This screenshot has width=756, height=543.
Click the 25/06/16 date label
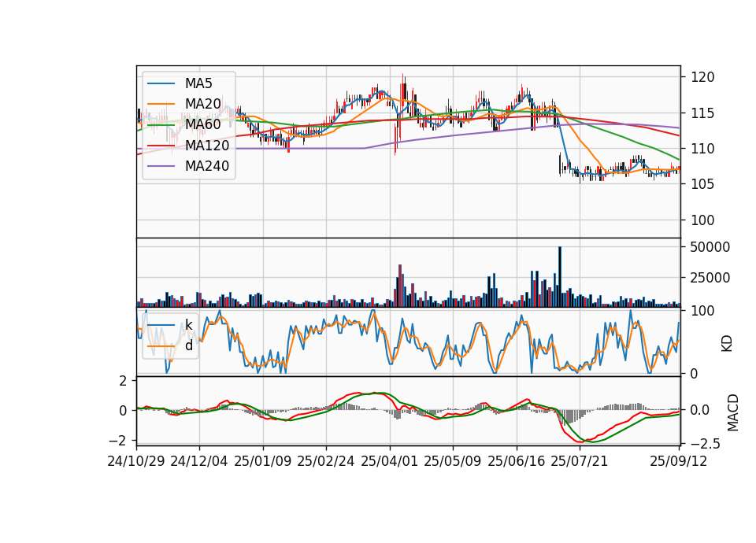pos(517,462)
